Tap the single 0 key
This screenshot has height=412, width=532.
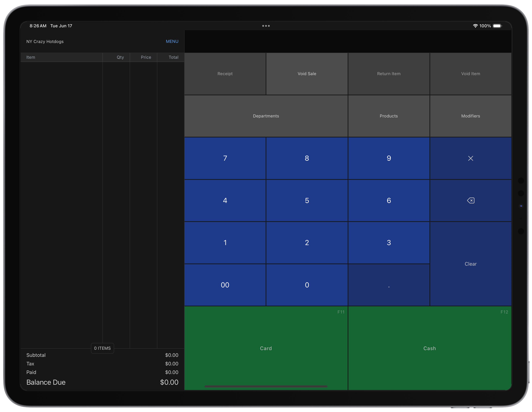[x=307, y=285]
